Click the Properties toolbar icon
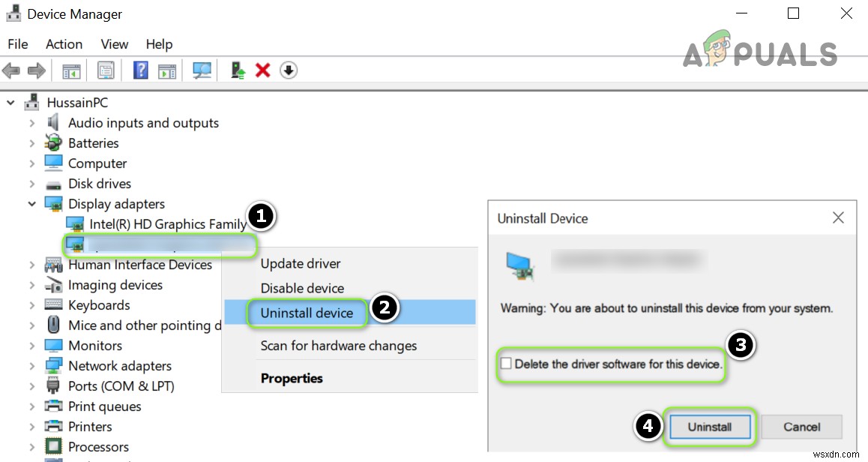The width and height of the screenshot is (868, 462). click(x=106, y=70)
